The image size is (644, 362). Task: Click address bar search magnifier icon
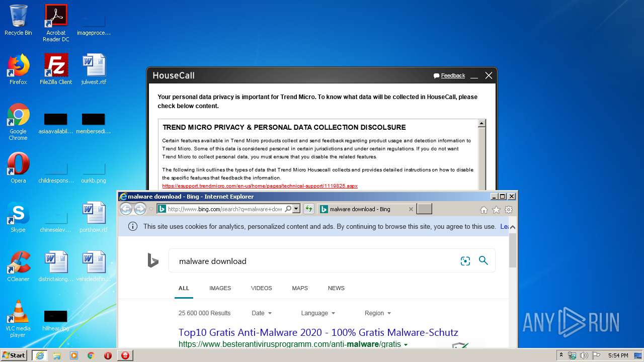pyautogui.click(x=288, y=209)
